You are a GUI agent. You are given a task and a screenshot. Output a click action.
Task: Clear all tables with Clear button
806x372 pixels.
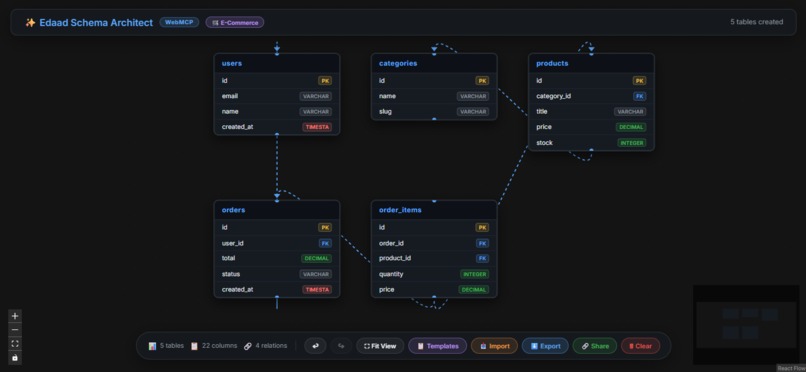pos(640,346)
